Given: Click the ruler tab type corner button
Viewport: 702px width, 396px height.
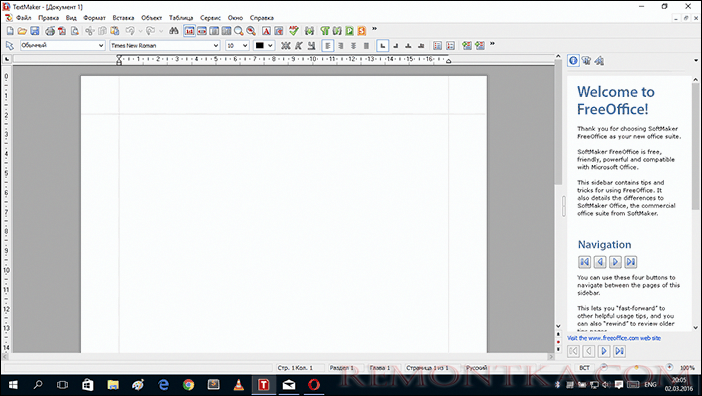Looking at the screenshot, I should (7, 59).
